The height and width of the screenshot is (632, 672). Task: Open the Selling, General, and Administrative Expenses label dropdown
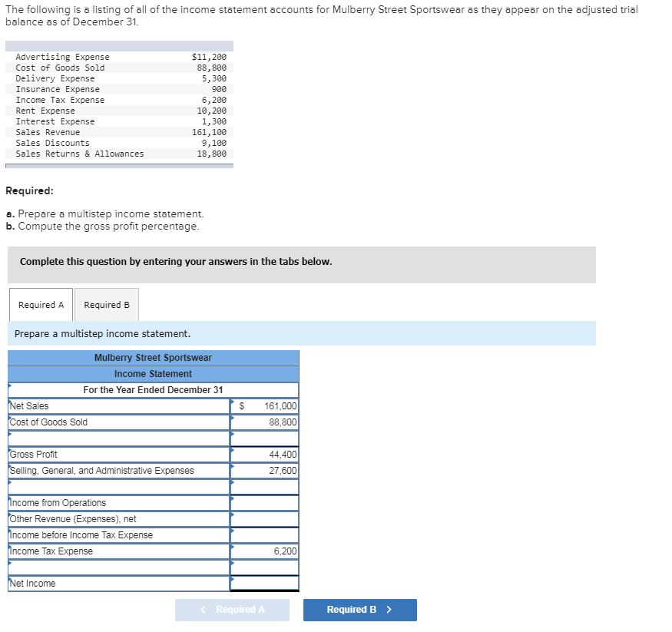[119, 471]
